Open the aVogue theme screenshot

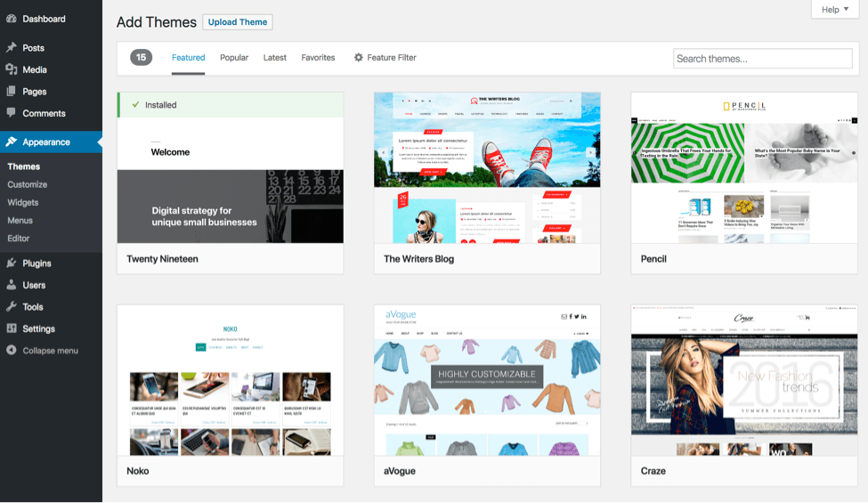[x=487, y=380]
